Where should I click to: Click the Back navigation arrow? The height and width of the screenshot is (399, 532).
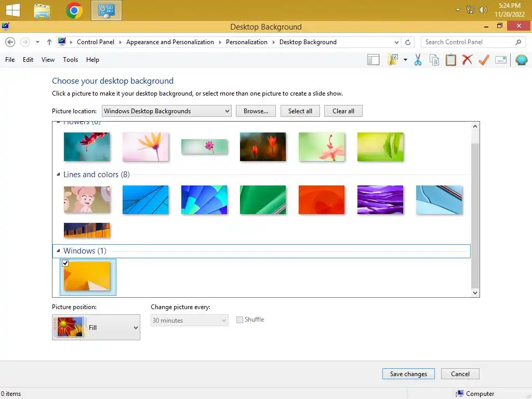[10, 42]
